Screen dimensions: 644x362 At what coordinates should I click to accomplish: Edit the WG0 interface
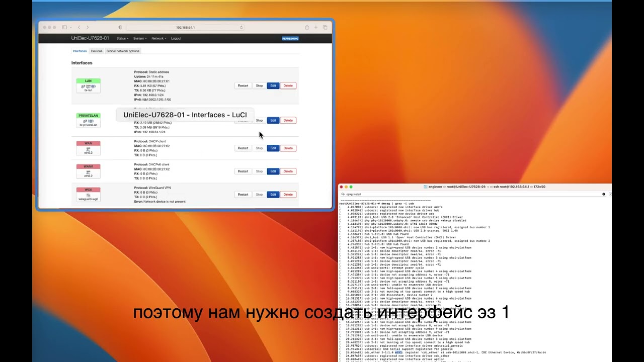point(273,194)
